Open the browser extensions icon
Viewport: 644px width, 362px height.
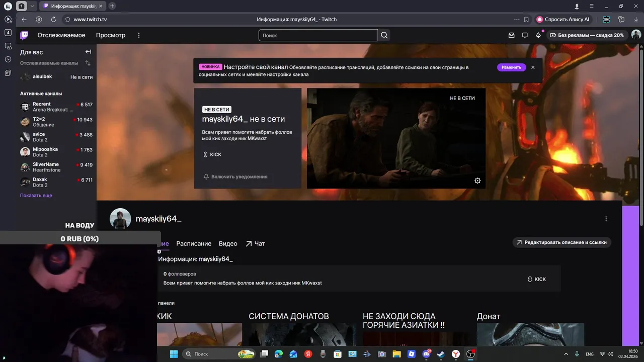pos(621,19)
